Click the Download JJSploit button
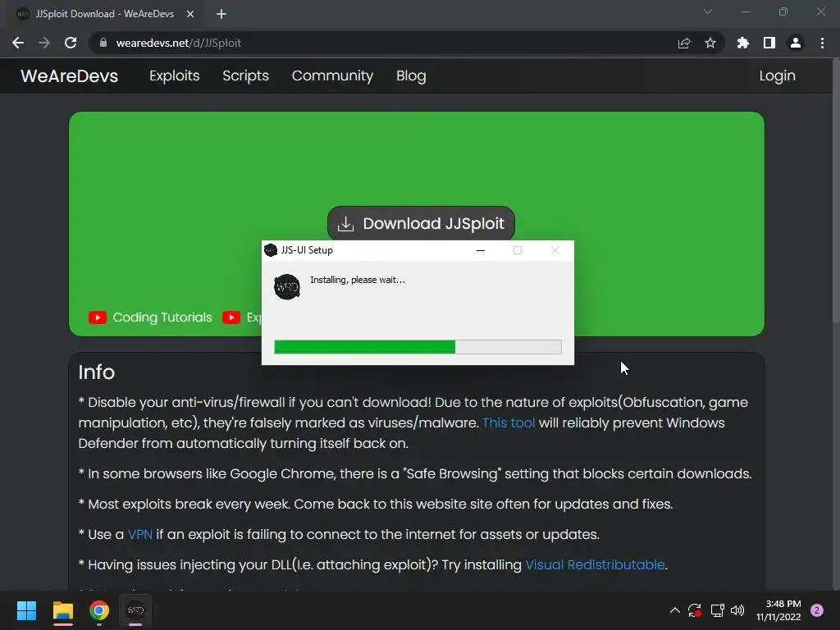Image resolution: width=840 pixels, height=630 pixels. click(x=421, y=223)
